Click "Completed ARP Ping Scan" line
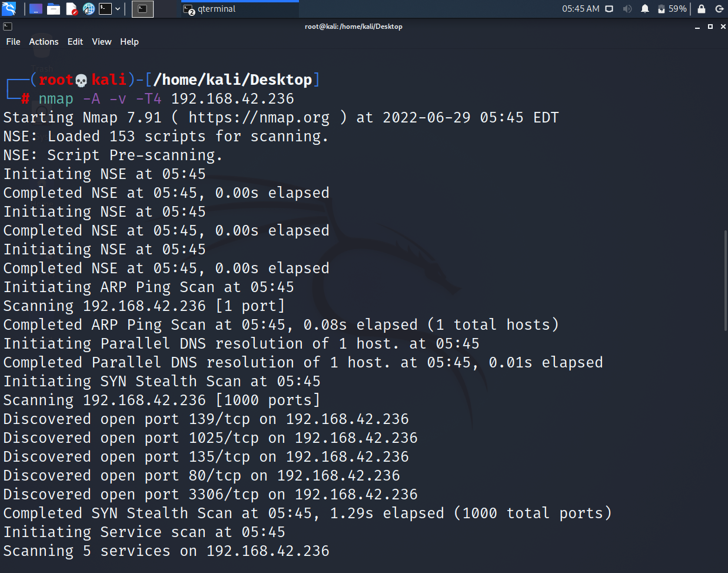Image resolution: width=728 pixels, height=573 pixels. (281, 325)
